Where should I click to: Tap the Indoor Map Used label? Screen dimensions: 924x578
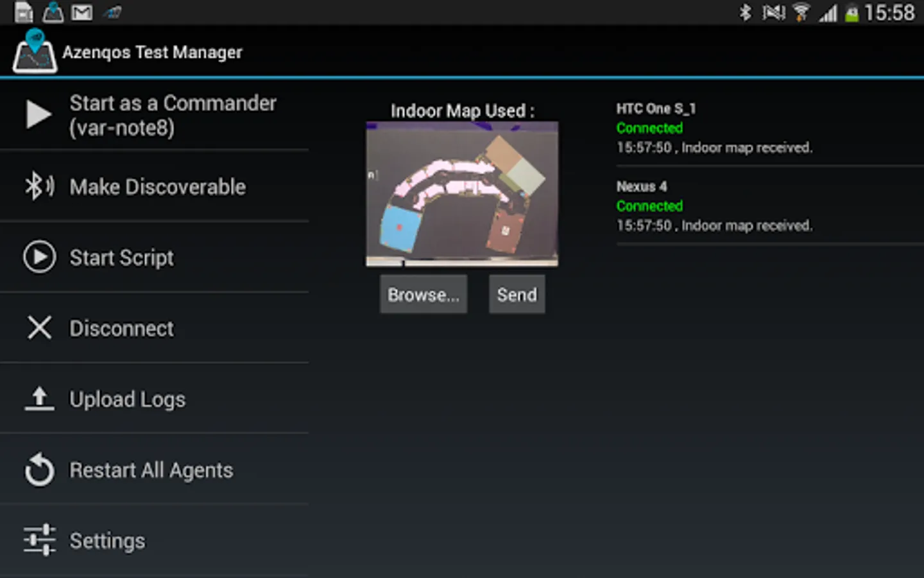click(462, 110)
